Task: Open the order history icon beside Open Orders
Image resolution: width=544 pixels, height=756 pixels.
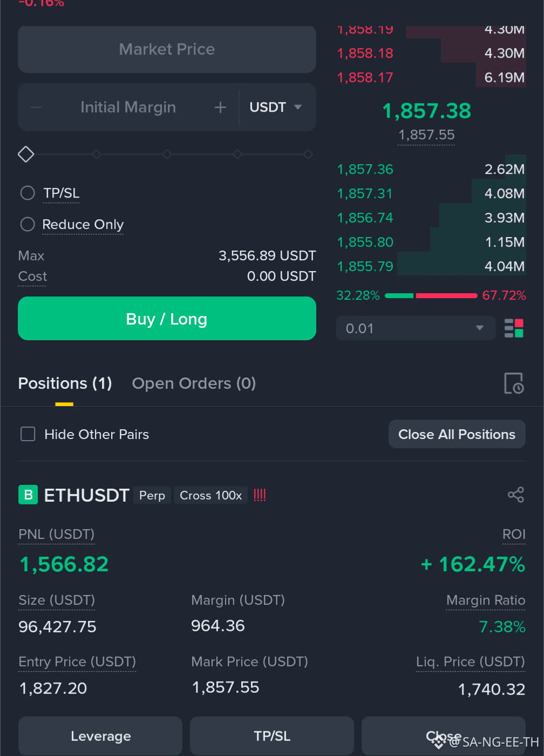Action: point(513,383)
